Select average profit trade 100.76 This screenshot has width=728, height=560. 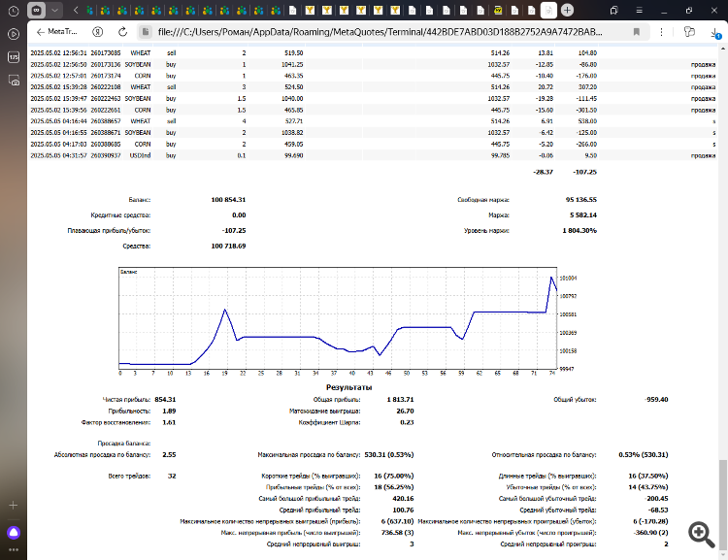(x=403, y=510)
